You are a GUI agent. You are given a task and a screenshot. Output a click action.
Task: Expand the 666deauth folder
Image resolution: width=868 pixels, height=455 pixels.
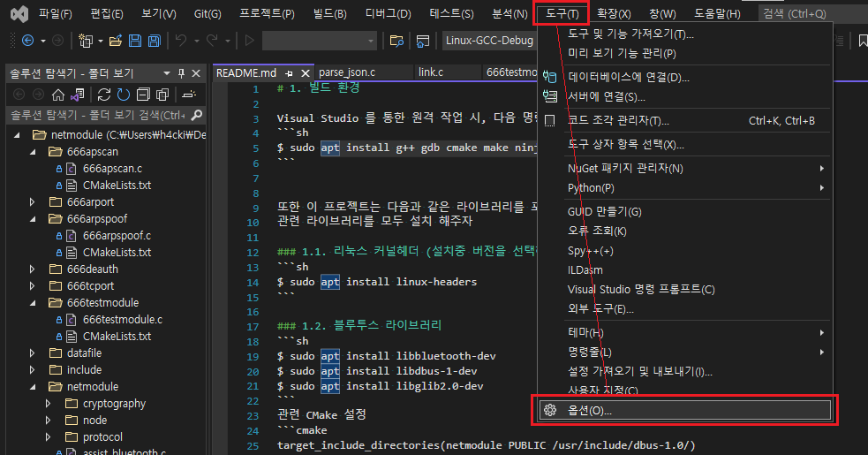tap(33, 269)
